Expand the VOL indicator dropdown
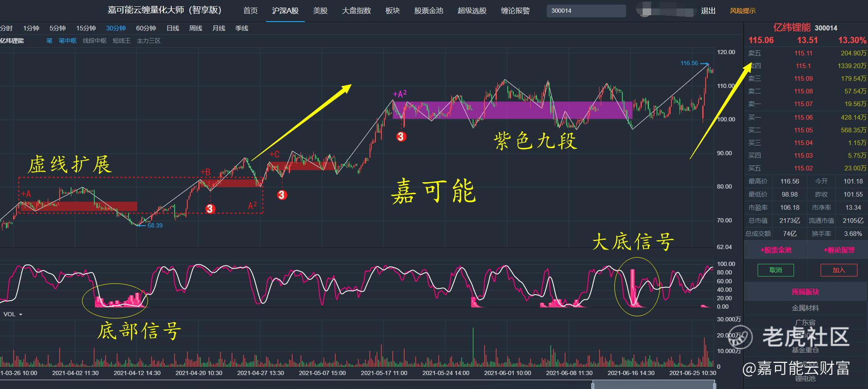868x389 pixels. (13, 314)
